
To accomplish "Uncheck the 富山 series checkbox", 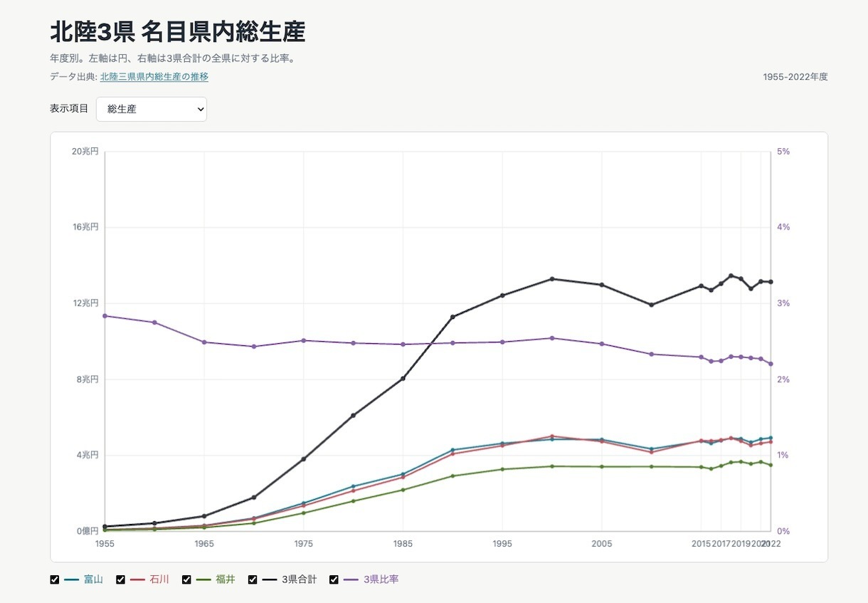I will [55, 580].
